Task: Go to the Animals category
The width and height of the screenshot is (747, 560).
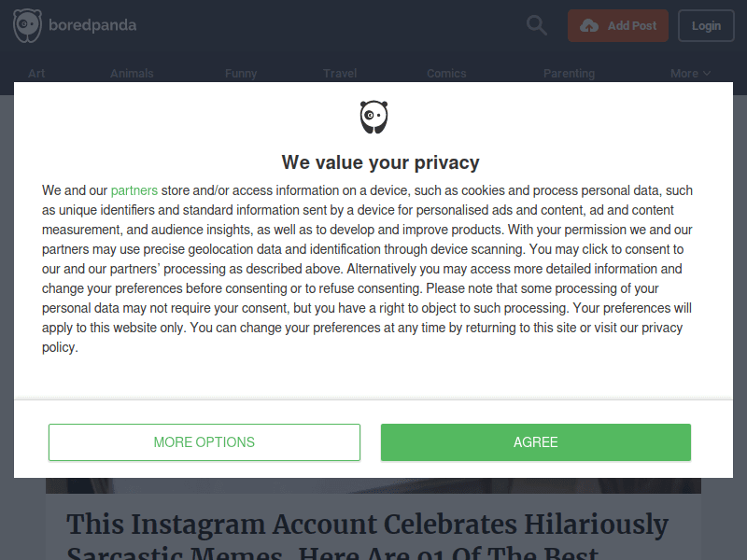Action: [132, 74]
